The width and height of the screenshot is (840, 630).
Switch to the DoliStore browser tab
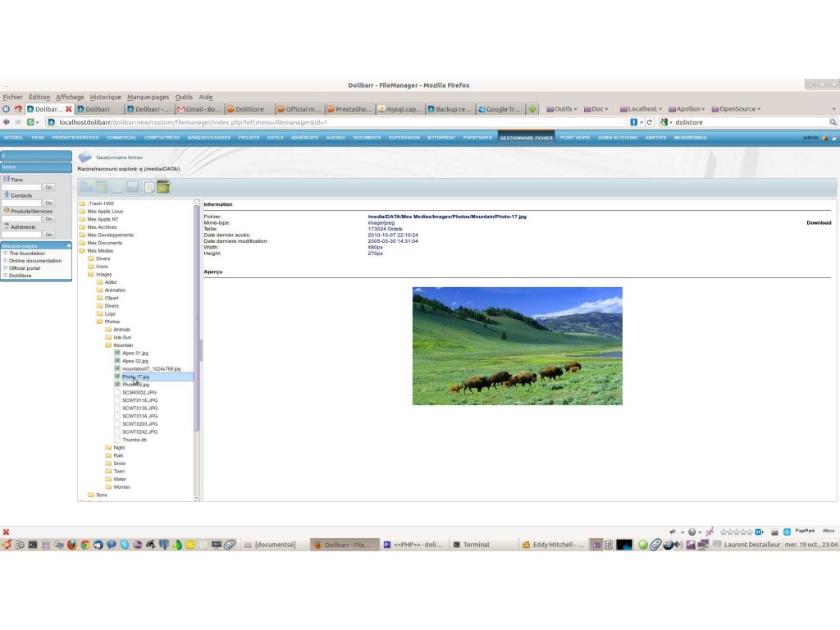(249, 109)
